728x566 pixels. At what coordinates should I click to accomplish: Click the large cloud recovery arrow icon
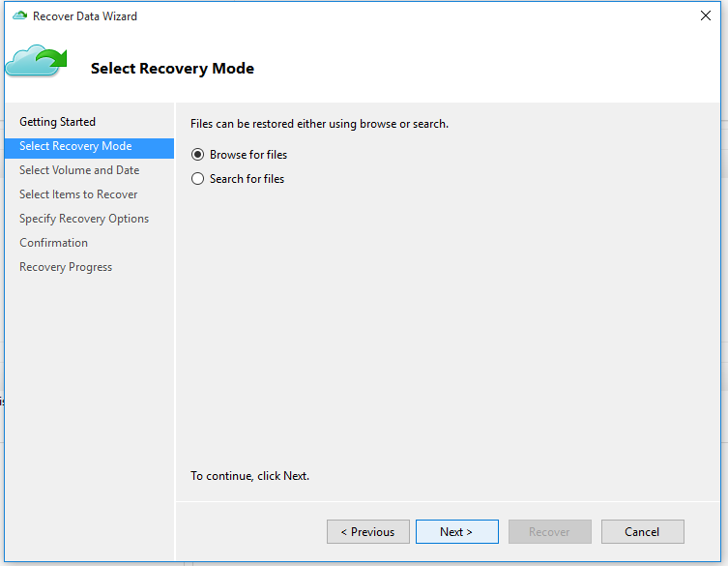click(x=36, y=60)
